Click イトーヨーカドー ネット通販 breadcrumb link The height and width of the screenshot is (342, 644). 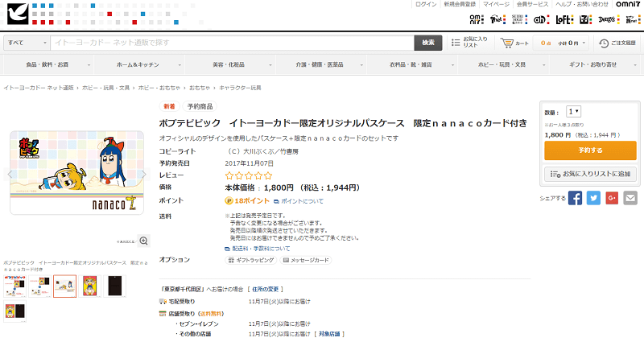point(39,88)
